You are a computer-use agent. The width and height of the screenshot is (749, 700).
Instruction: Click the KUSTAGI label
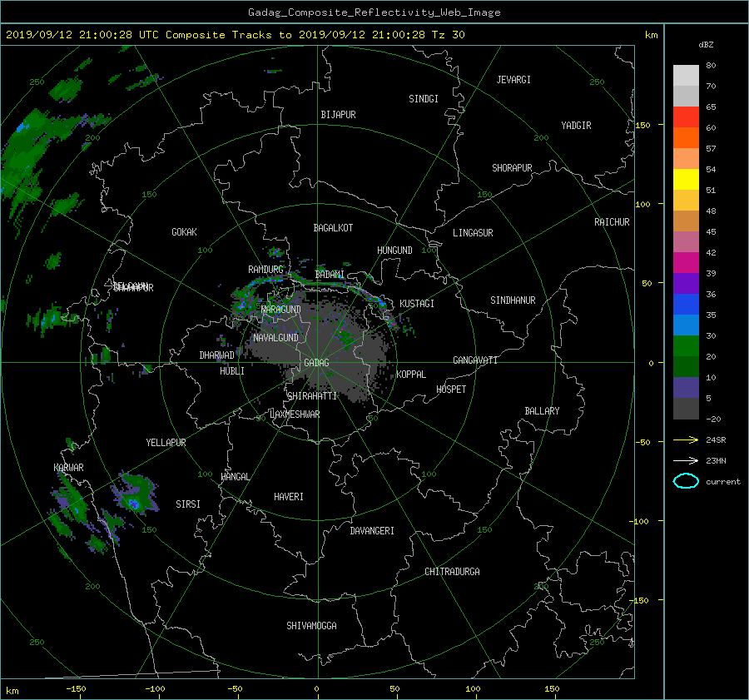pos(417,304)
